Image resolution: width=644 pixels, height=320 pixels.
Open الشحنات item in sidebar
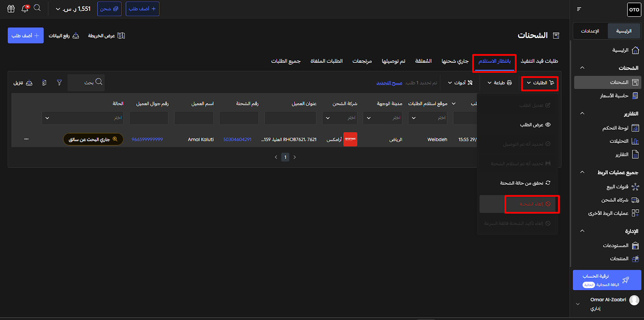[608, 82]
